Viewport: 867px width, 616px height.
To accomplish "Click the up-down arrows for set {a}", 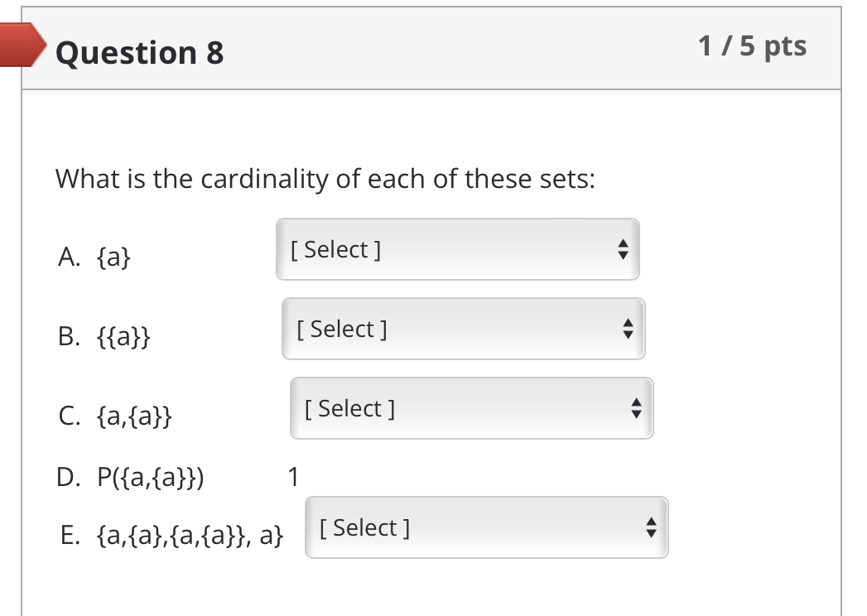I will point(623,249).
